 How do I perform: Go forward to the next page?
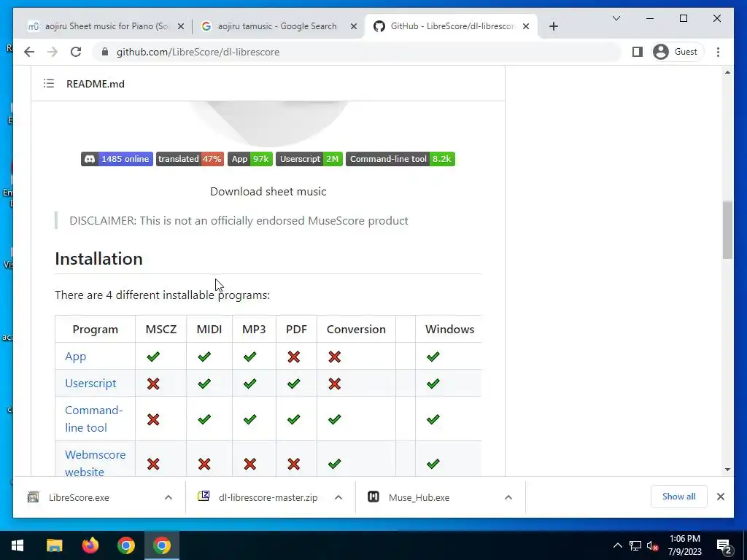(x=53, y=52)
